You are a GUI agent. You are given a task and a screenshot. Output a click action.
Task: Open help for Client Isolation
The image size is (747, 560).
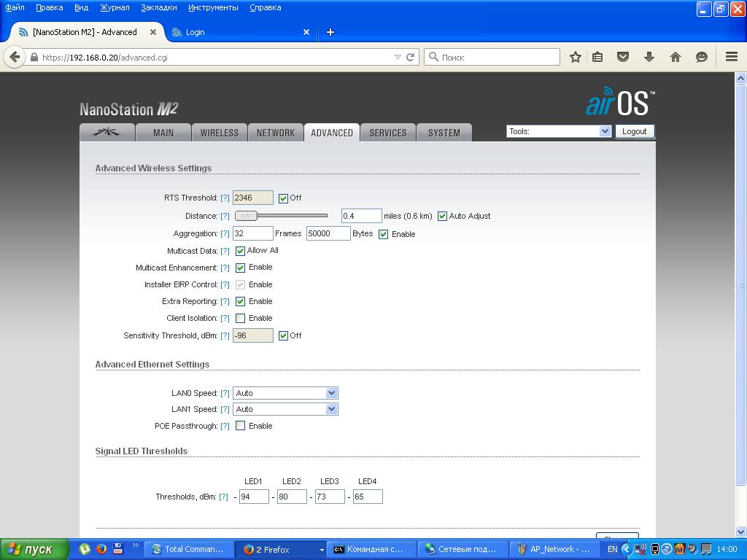(x=225, y=318)
